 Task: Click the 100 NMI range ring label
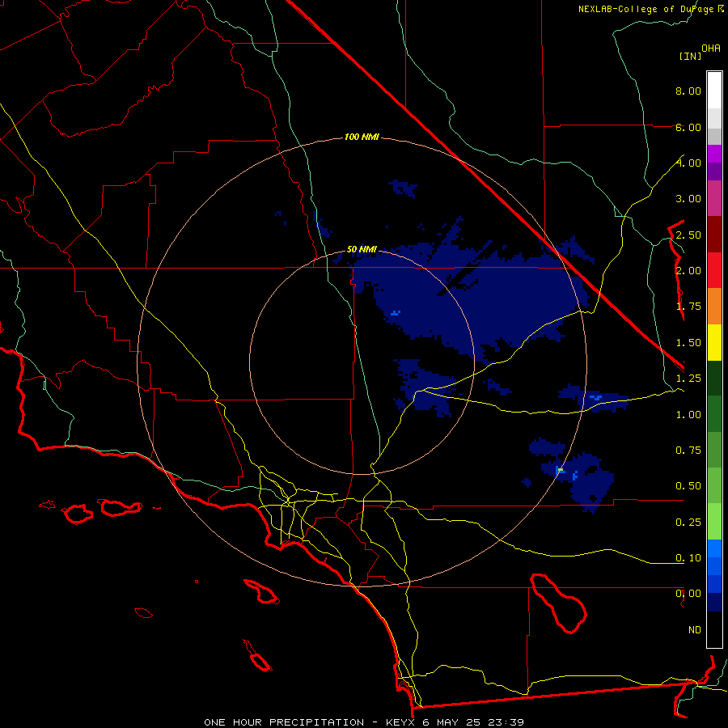tap(362, 137)
